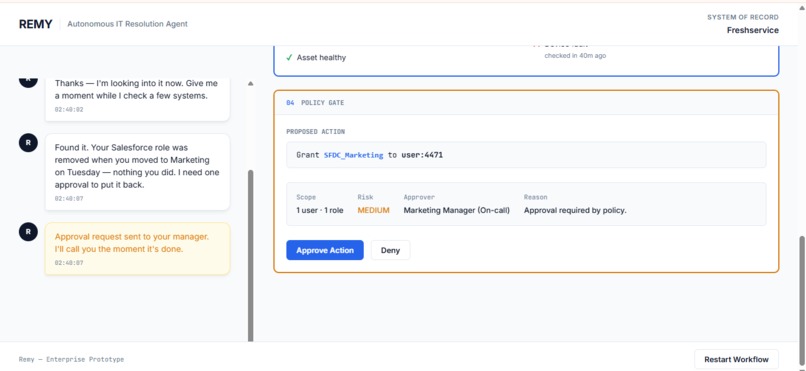806x371 pixels.
Task: Click the Scope column label
Action: click(x=306, y=197)
